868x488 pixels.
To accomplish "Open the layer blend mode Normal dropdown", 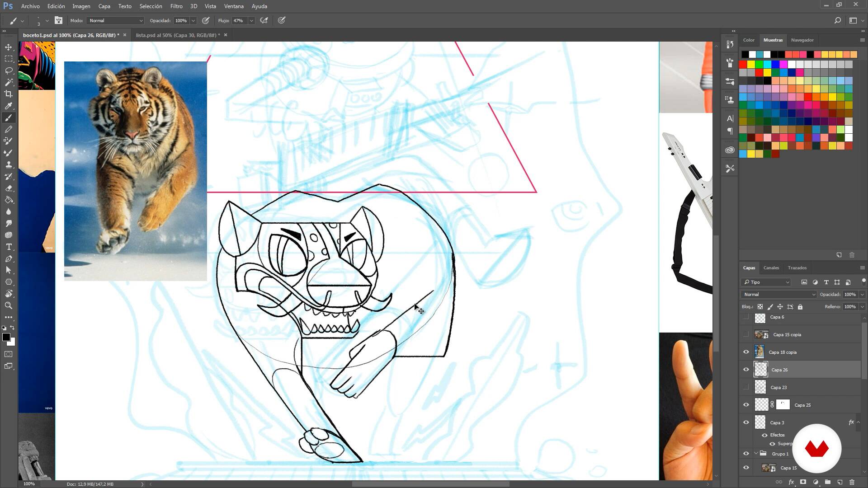I will [778, 294].
